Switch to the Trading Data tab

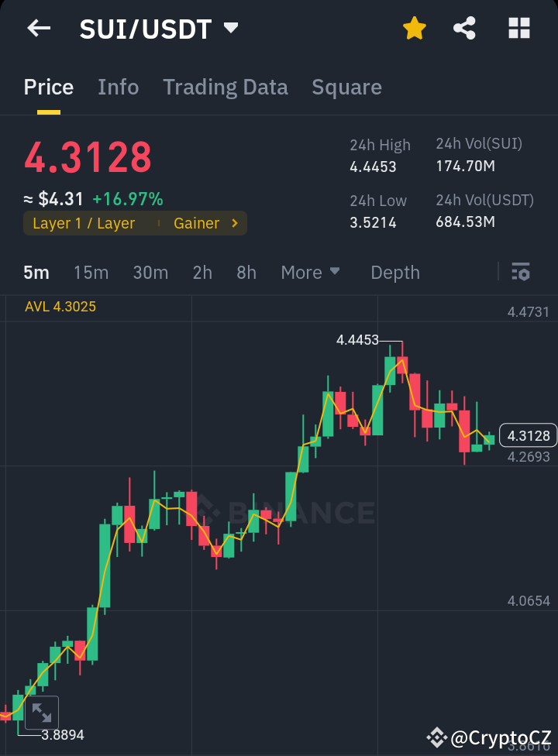[x=225, y=87]
